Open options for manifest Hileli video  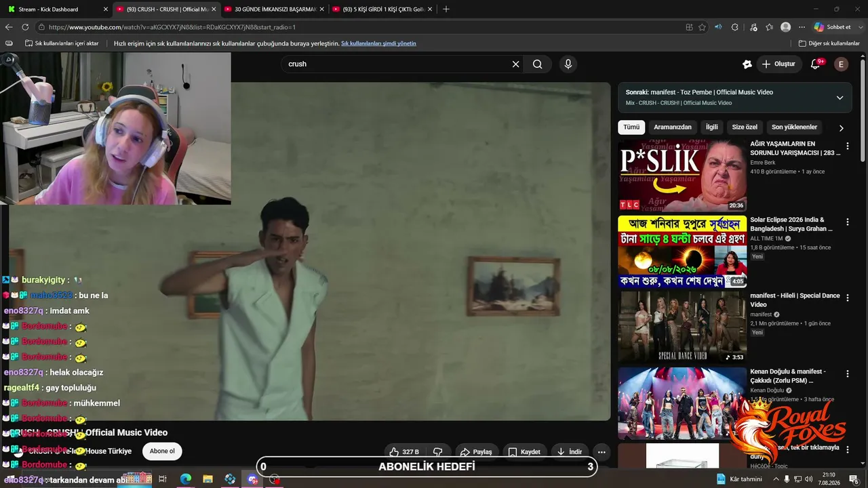847,298
